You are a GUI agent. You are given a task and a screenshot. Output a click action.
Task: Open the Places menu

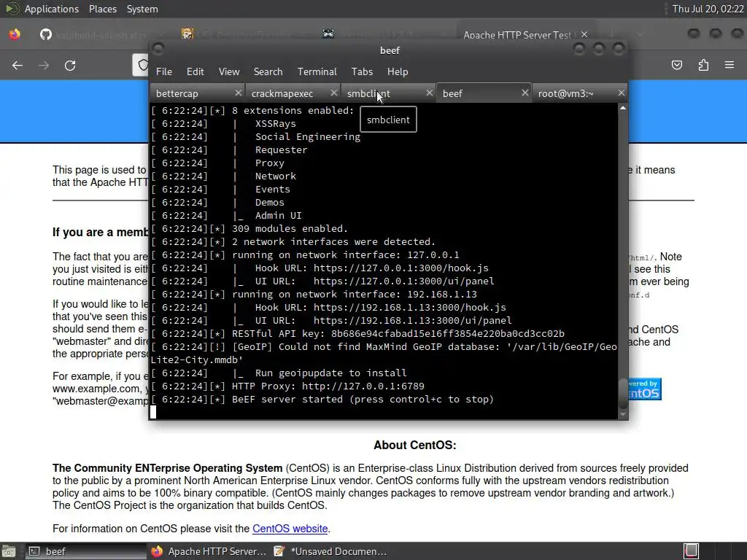(102, 9)
